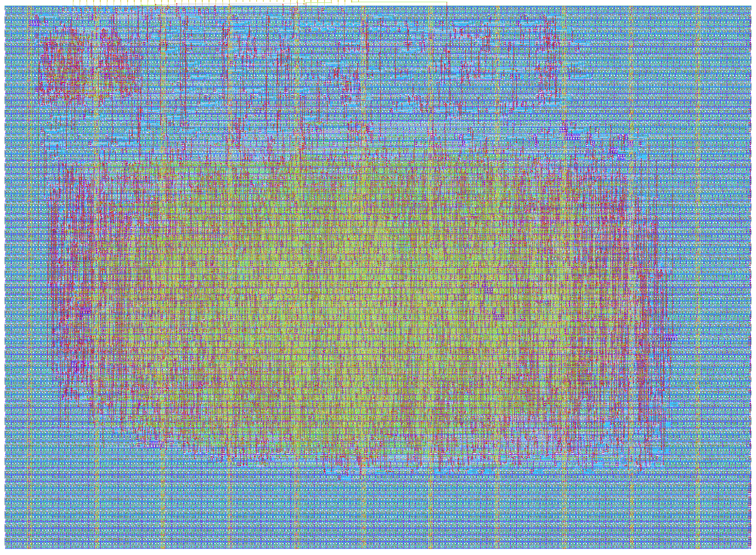Screen dimensions: 756x555
Task: Click the purple cluster right of center in green core
Action: [x=499, y=315]
